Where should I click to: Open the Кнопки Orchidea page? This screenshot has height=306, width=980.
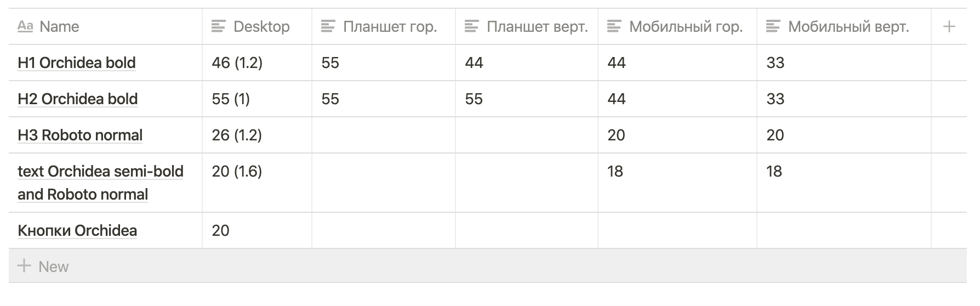[x=77, y=230]
